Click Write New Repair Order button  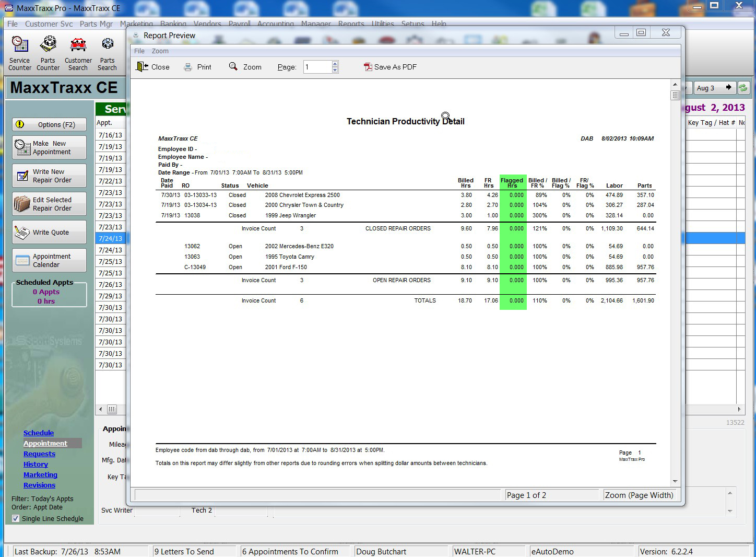pyautogui.click(x=49, y=176)
